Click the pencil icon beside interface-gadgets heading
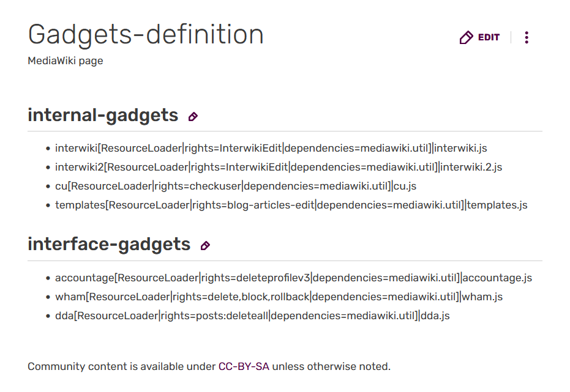The height and width of the screenshot is (392, 570). 205,246
